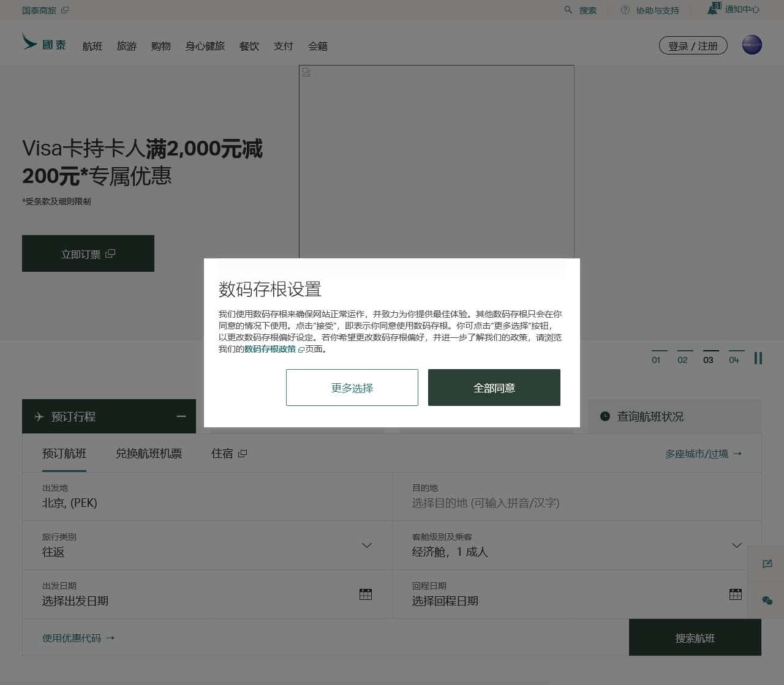
Task: Click the airplane icon in 预订行程 tab
Action: (39, 416)
